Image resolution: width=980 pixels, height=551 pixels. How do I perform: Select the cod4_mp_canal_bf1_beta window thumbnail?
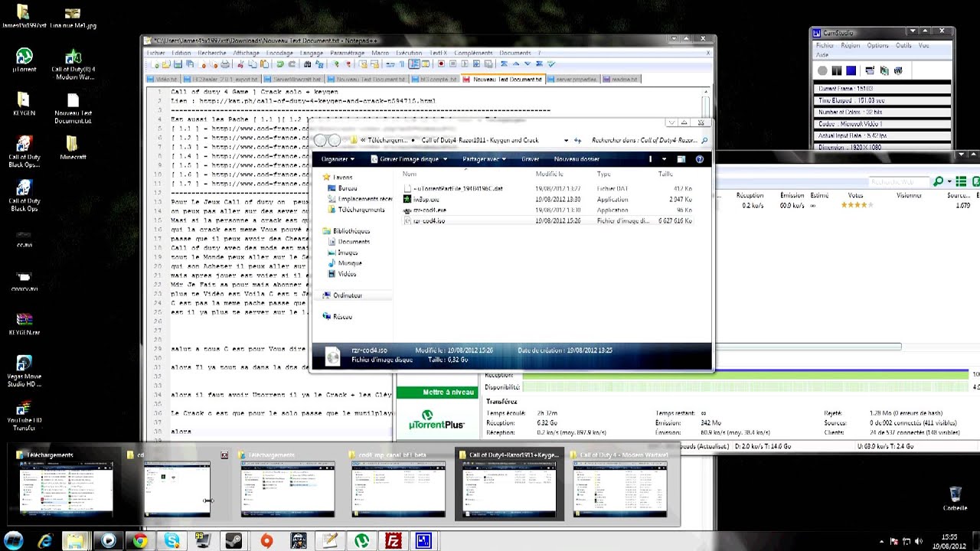tap(399, 484)
